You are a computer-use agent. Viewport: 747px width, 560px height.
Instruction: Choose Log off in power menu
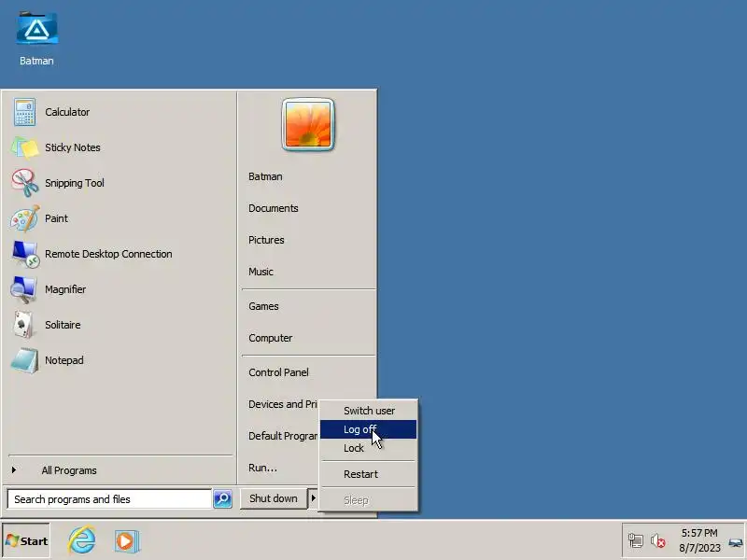[368, 429]
